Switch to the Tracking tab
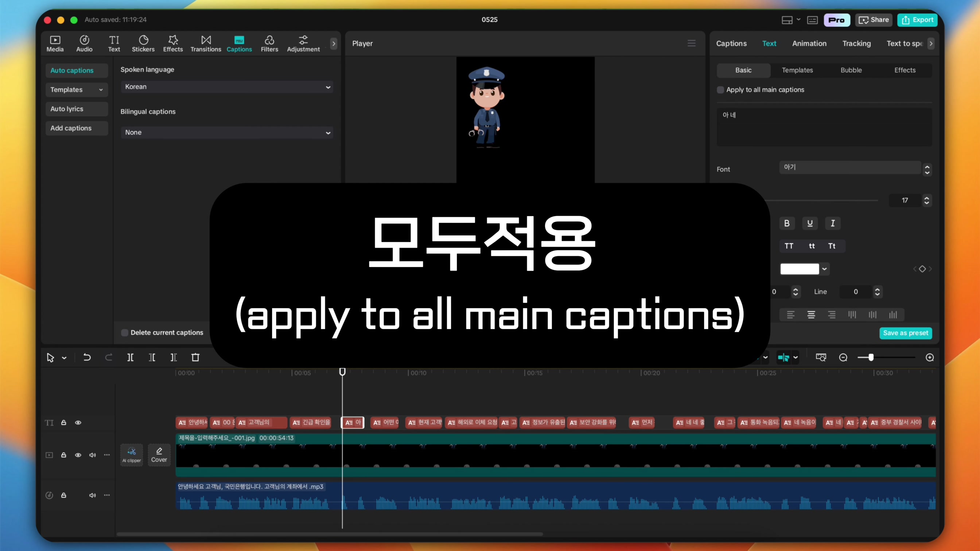This screenshot has width=980, height=551. [x=856, y=43]
